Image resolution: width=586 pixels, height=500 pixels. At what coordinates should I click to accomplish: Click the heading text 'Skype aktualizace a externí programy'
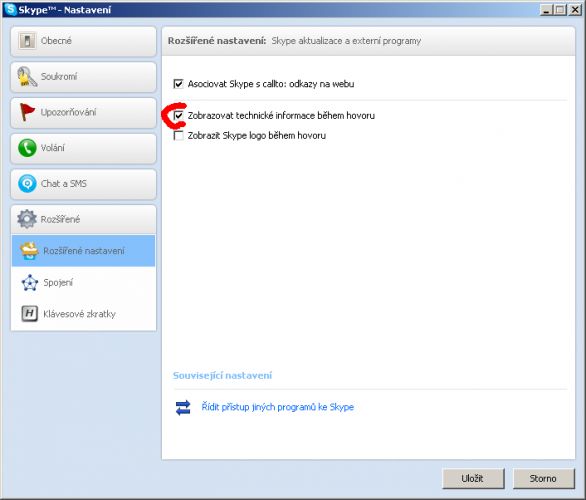346,41
